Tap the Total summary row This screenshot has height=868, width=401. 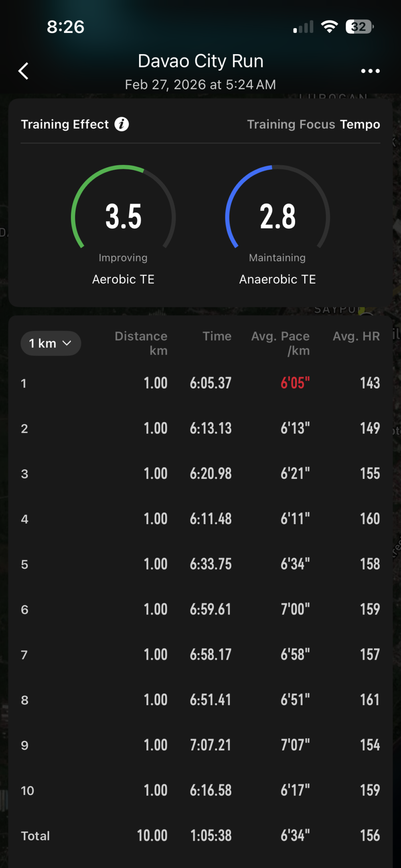pyautogui.click(x=200, y=836)
